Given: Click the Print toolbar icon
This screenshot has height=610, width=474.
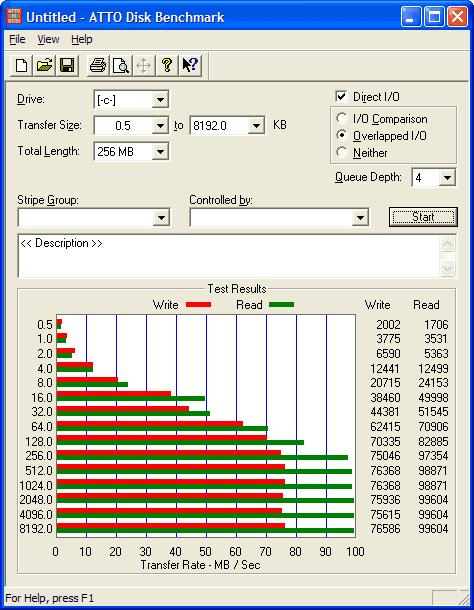Looking at the screenshot, I should click(x=98, y=65).
